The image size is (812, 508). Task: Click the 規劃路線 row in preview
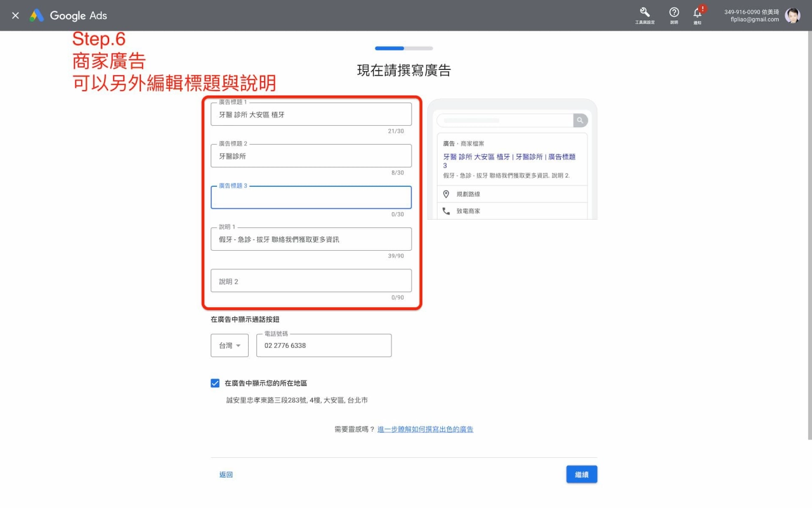click(512, 194)
